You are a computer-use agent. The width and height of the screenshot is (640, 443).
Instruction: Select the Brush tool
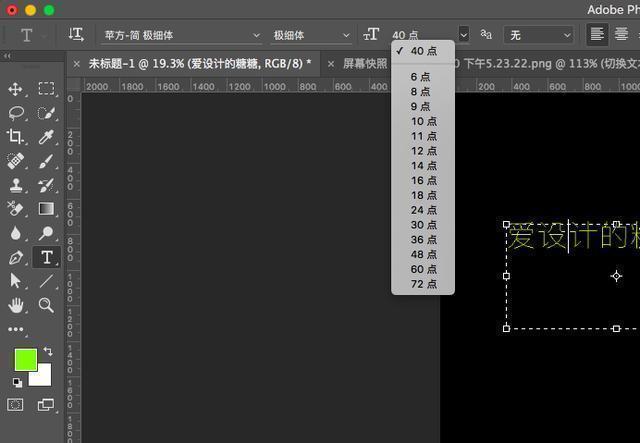46,161
